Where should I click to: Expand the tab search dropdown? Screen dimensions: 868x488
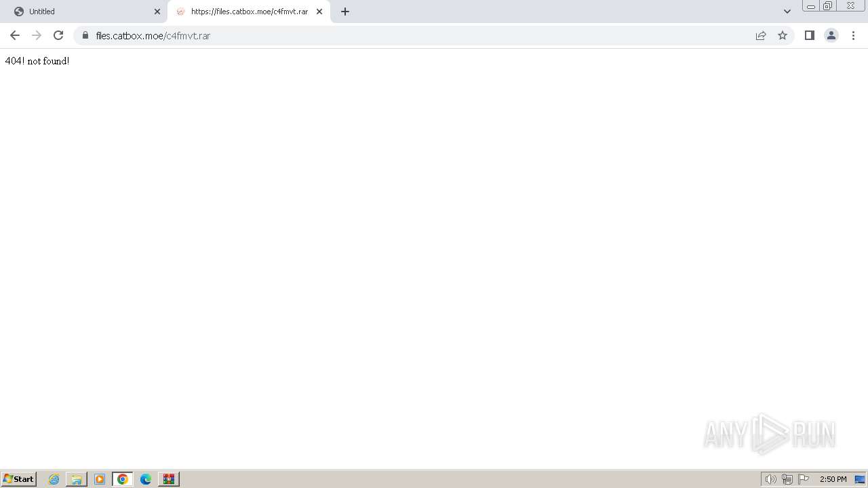pyautogui.click(x=787, y=12)
